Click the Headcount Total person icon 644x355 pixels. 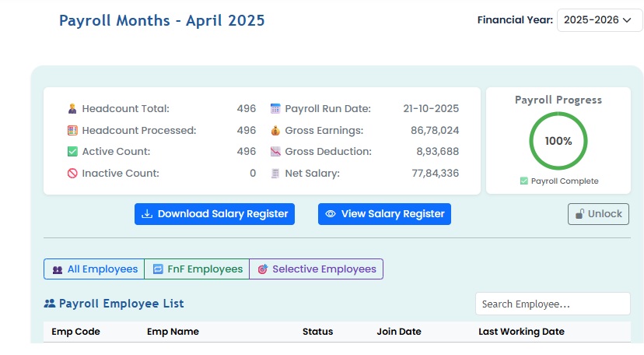tap(72, 109)
